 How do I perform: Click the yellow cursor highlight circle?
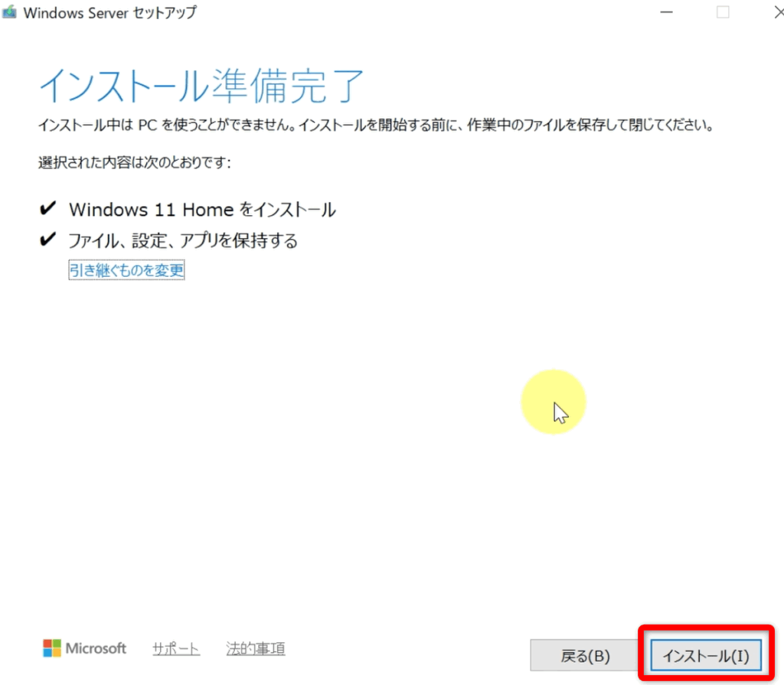553,402
